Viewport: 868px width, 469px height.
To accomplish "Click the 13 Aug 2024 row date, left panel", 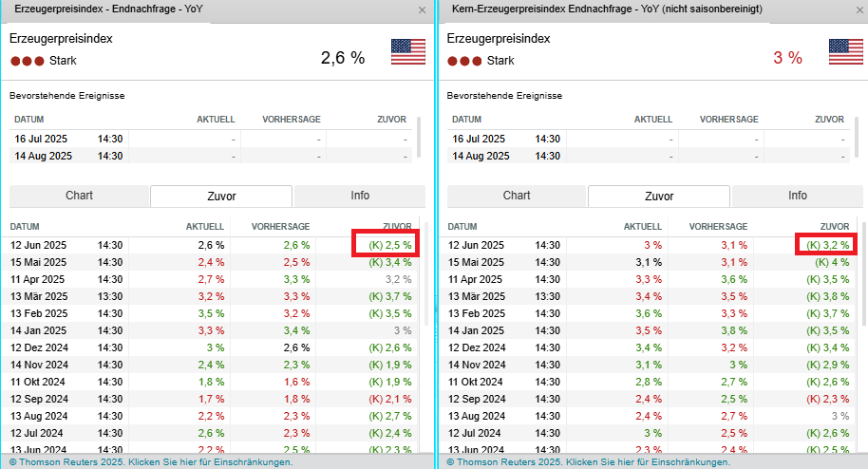I will click(x=39, y=417).
